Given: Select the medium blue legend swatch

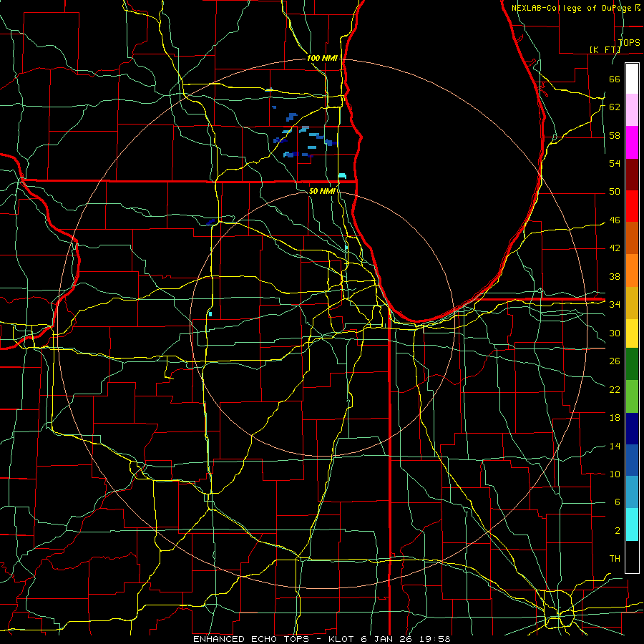Looking at the screenshot, I should [x=632, y=460].
